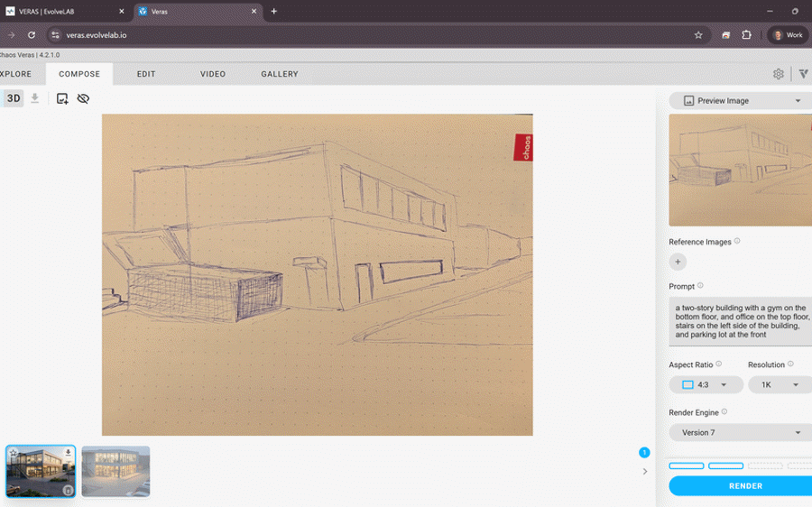Open the VIDEO tab
The width and height of the screenshot is (812, 507).
click(213, 74)
